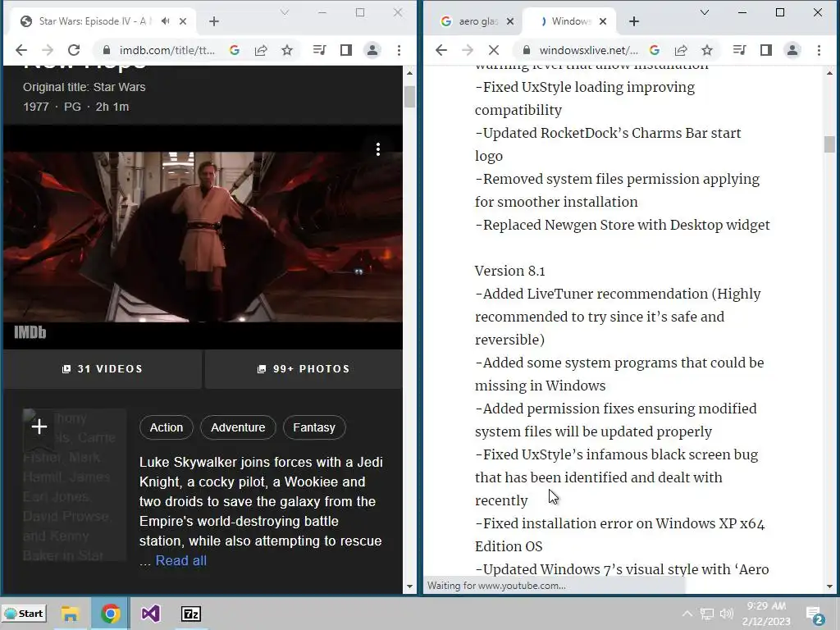Open 31 Videos gallery
The height and width of the screenshot is (630, 840).
(x=103, y=369)
